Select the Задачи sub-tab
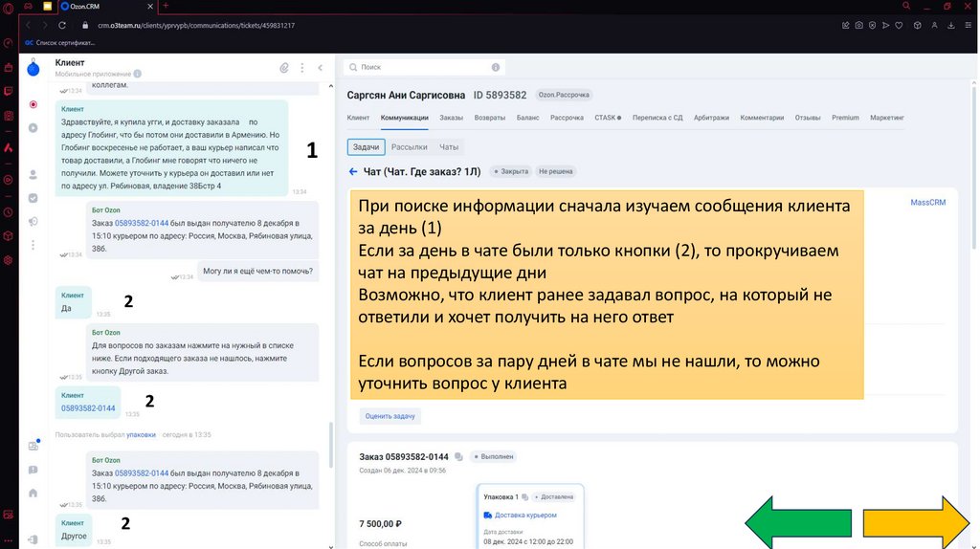The image size is (980, 549). pos(367,147)
